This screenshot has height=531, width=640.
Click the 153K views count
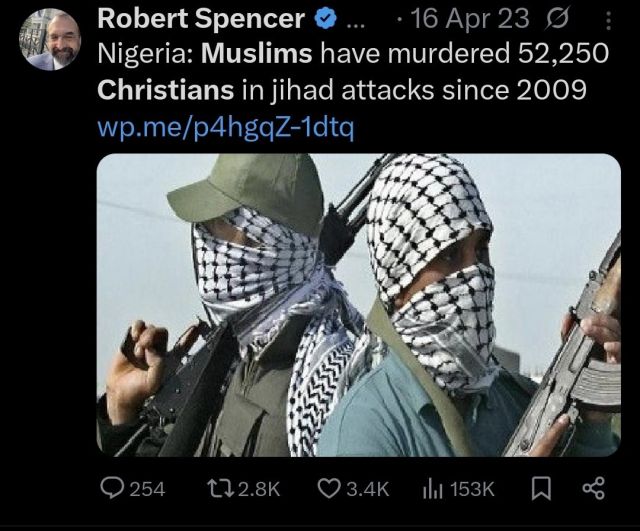coord(474,489)
